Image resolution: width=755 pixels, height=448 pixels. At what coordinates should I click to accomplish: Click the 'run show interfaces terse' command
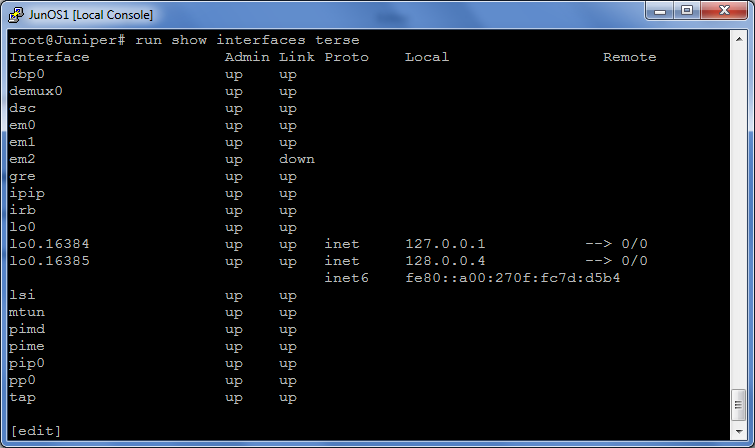[x=247, y=40]
